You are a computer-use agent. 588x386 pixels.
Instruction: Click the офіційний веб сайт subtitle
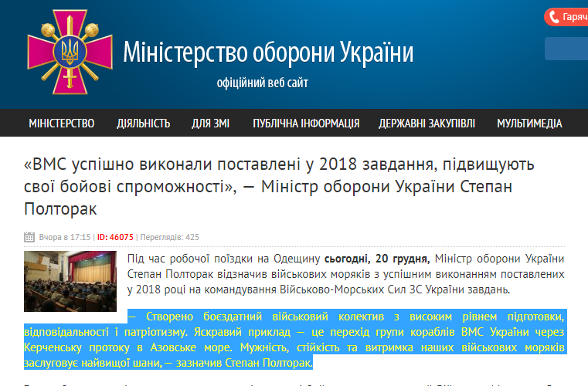pos(262,83)
